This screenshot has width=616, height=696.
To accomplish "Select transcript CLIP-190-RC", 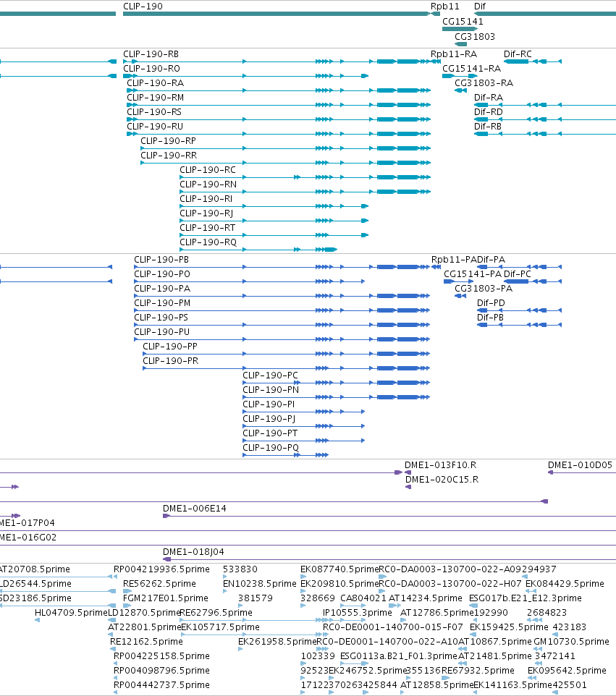I will pos(208,170).
